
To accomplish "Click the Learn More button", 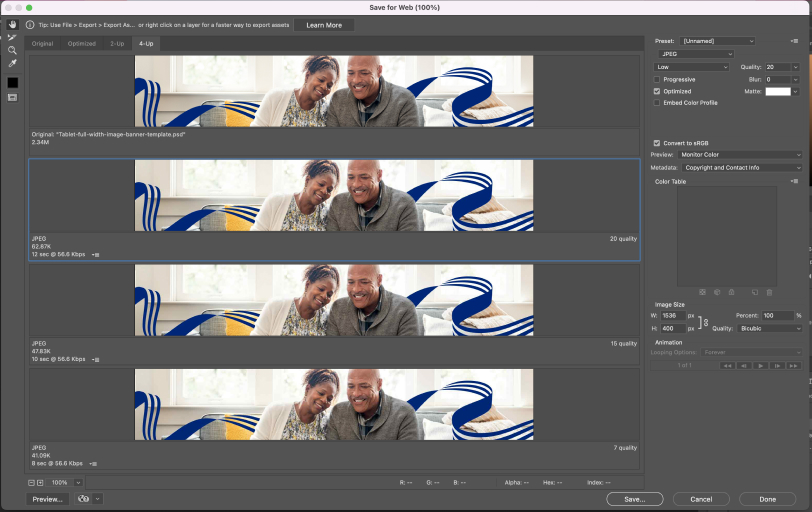I will coord(324,25).
